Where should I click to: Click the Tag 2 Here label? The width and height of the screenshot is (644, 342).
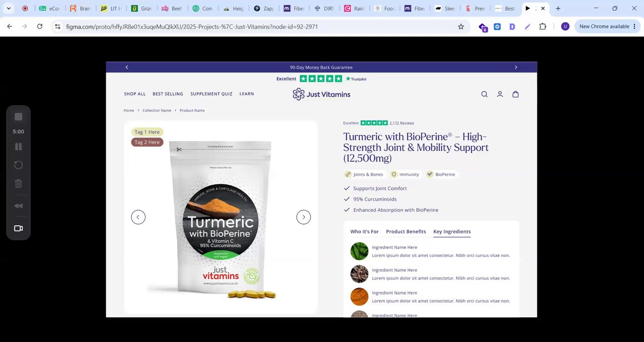tap(147, 142)
